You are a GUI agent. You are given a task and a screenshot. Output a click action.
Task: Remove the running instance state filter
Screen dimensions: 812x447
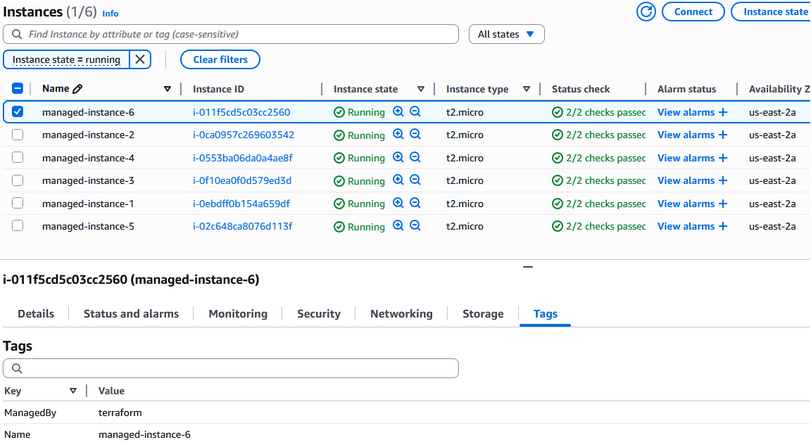point(140,60)
